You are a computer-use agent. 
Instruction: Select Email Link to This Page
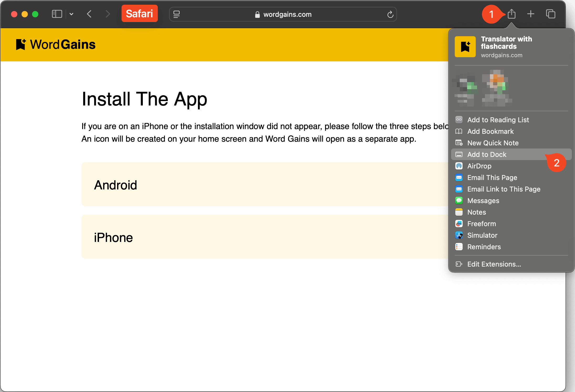[511, 189]
